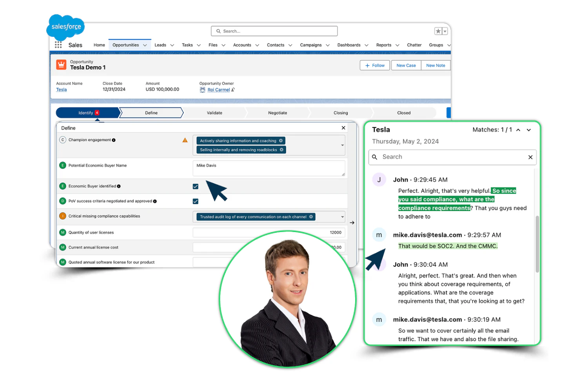Viewport: 588px width, 392px height.
Task: Open the Critical missing compliance capabilities dropdown
Action: [x=341, y=217]
